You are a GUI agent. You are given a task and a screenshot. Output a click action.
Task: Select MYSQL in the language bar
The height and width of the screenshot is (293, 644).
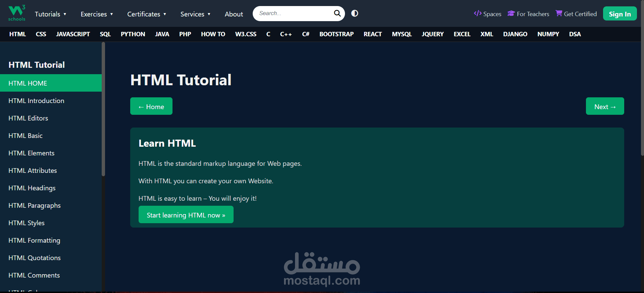tap(402, 34)
